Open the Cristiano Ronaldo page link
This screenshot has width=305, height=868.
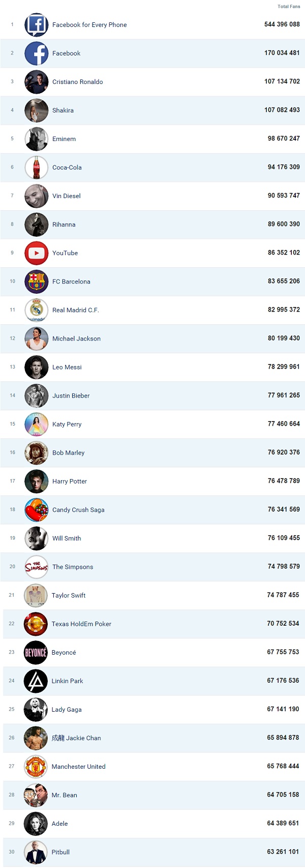tap(77, 82)
